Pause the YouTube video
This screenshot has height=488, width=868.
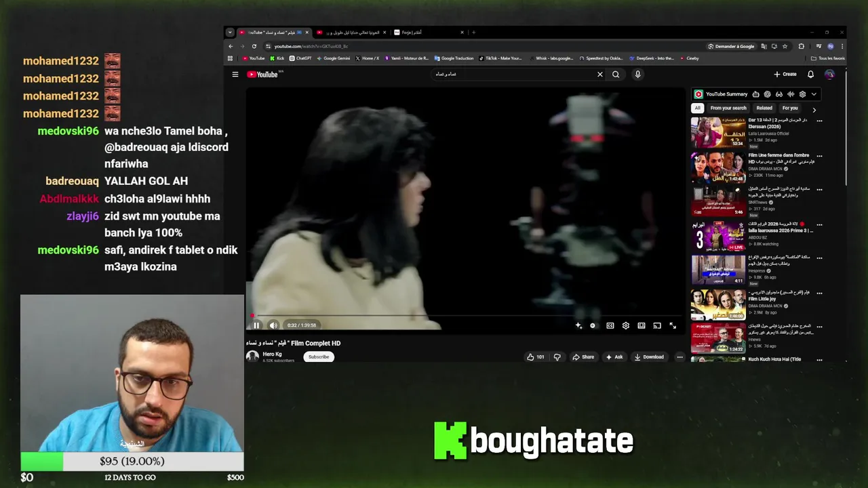pyautogui.click(x=256, y=325)
